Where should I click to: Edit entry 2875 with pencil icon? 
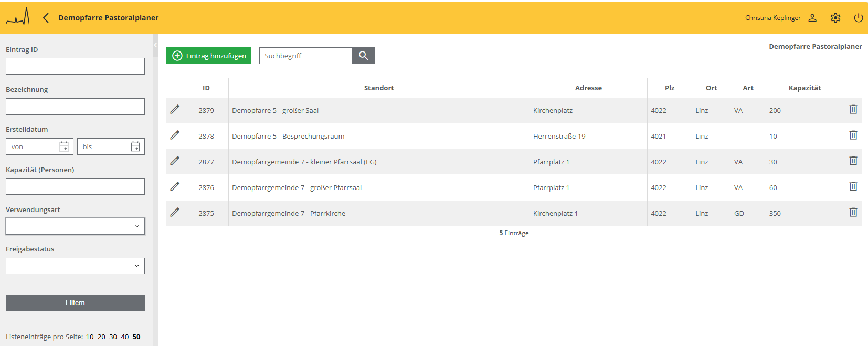pos(175,213)
